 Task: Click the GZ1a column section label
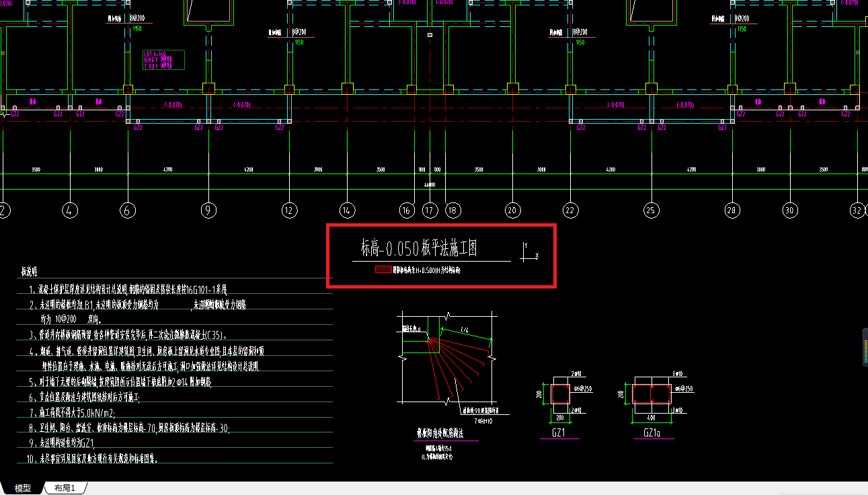coord(652,434)
